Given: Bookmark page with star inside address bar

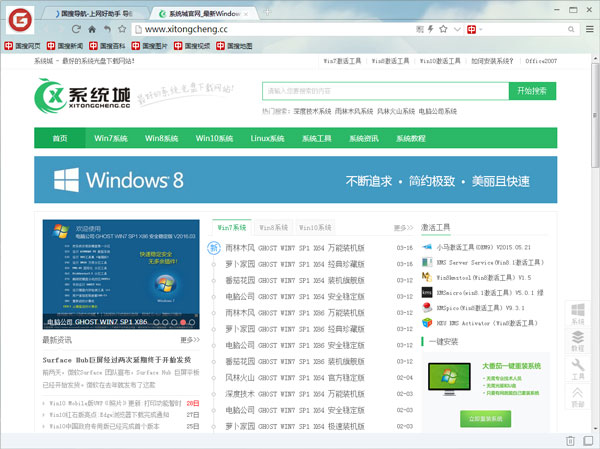Looking at the screenshot, I should [443, 29].
